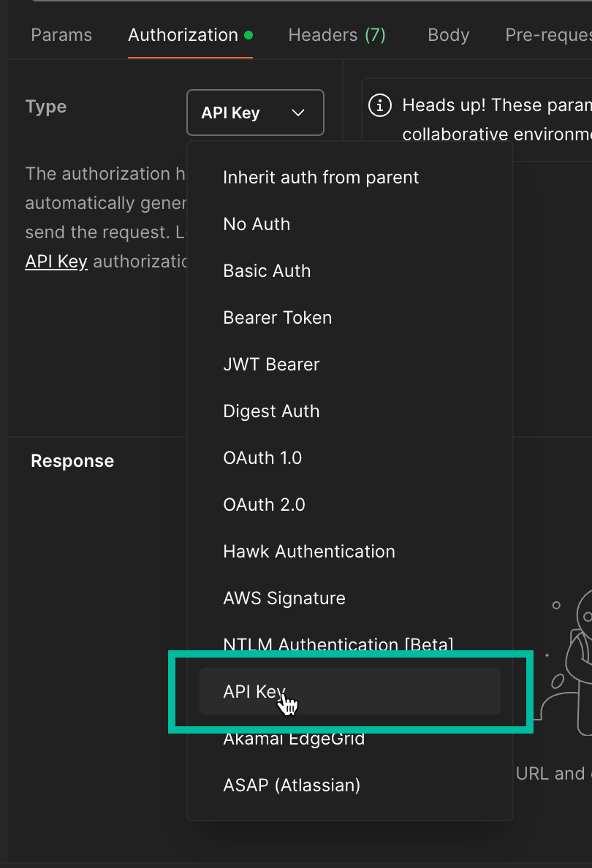Click the info icon beside Heads up notice
Image resolution: width=592 pixels, height=868 pixels.
pos(380,105)
